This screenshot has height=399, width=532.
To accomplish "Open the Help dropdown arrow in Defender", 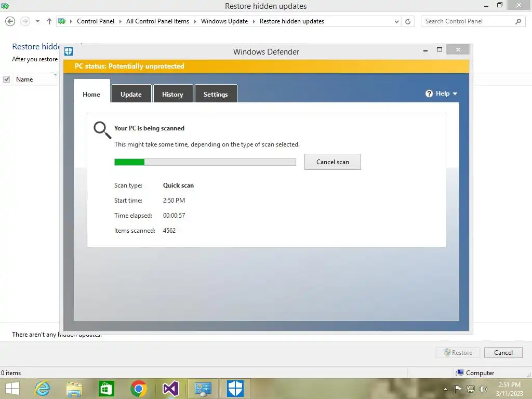I will [455, 94].
